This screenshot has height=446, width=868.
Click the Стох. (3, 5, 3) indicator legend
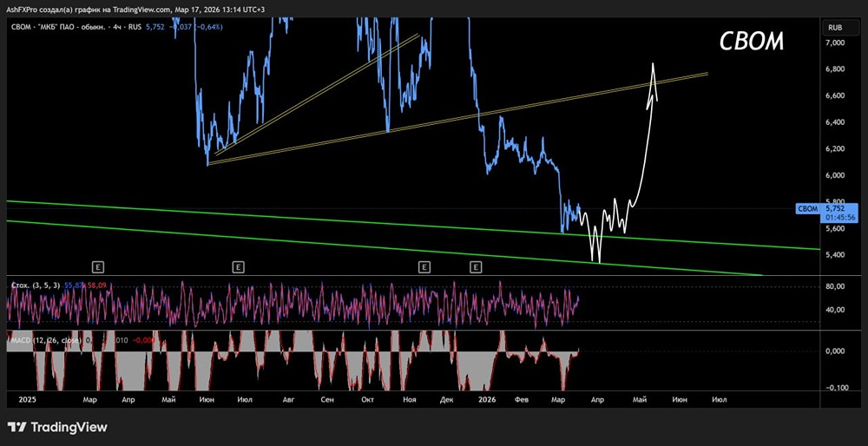point(36,285)
